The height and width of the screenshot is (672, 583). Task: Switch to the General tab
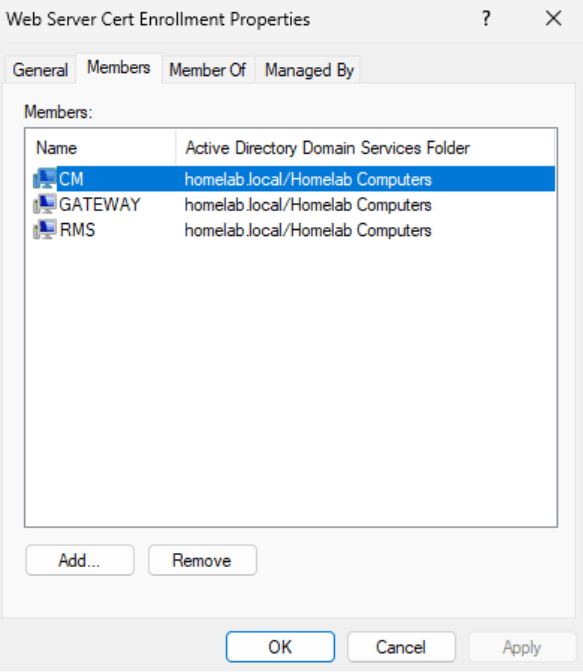click(40, 70)
